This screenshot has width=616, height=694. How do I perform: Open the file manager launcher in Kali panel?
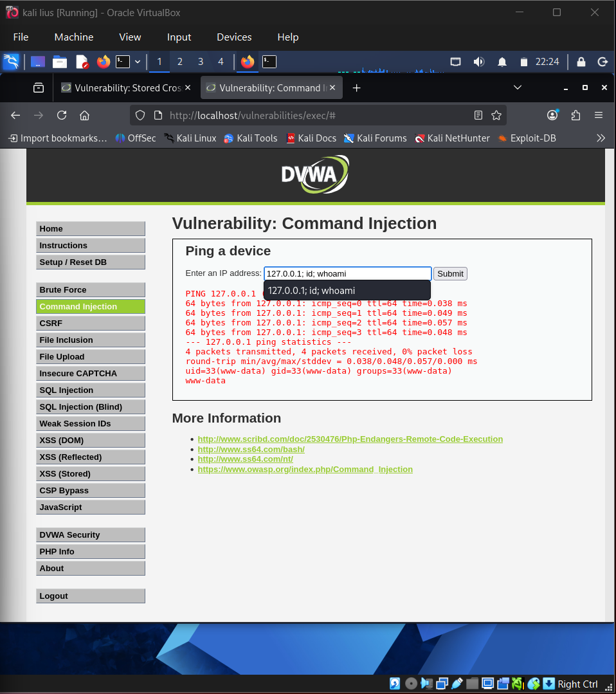[x=60, y=62]
